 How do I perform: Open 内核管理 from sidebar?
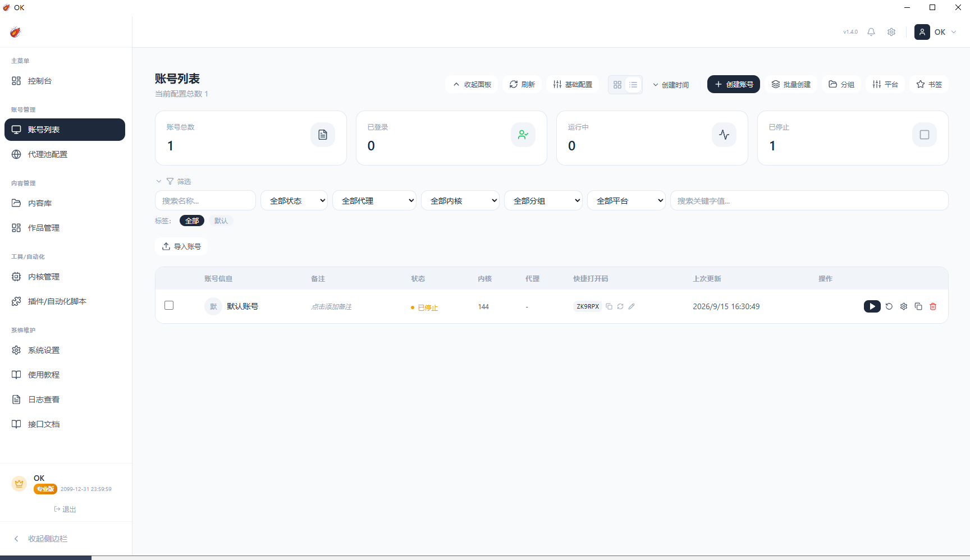tap(65, 277)
